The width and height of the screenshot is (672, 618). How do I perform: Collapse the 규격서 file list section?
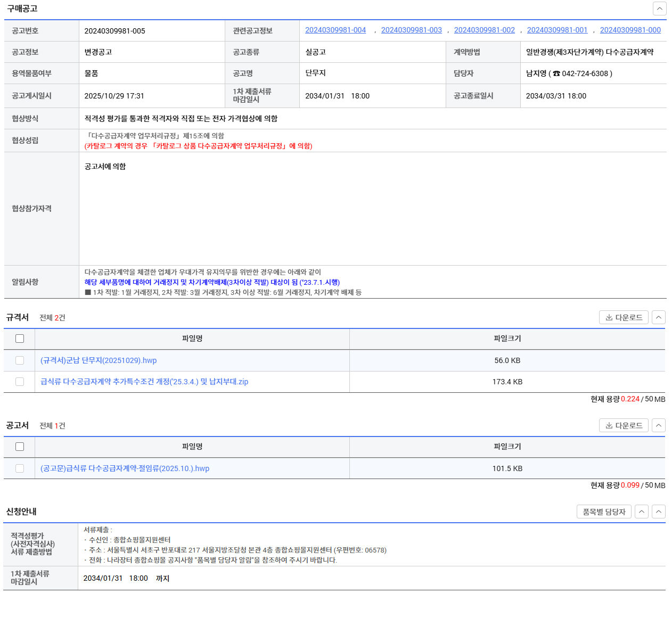(x=659, y=318)
